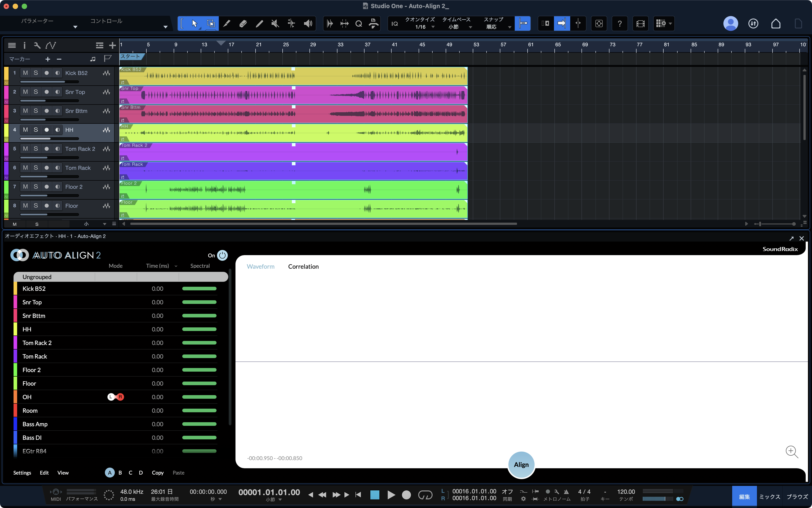Select the Split (knife) tool
The image size is (812, 508).
(227, 23)
